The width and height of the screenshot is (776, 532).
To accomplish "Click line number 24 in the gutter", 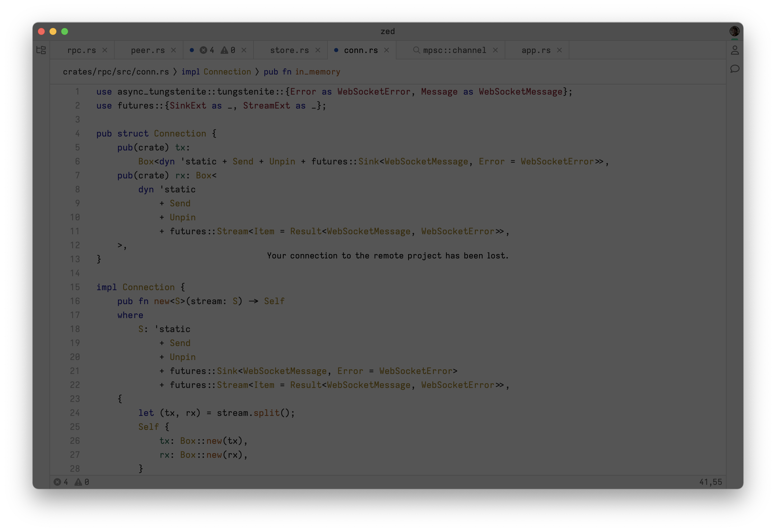I will (x=75, y=413).
